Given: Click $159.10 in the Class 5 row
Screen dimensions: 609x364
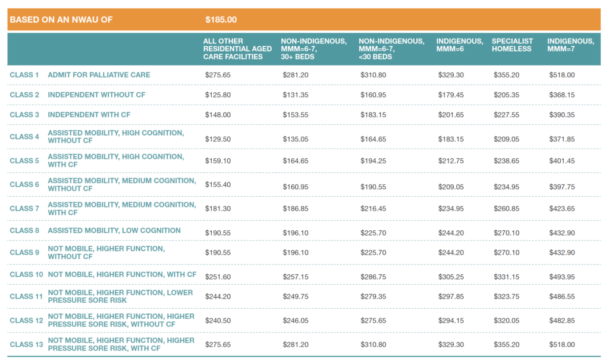Looking at the screenshot, I should pos(218,161).
